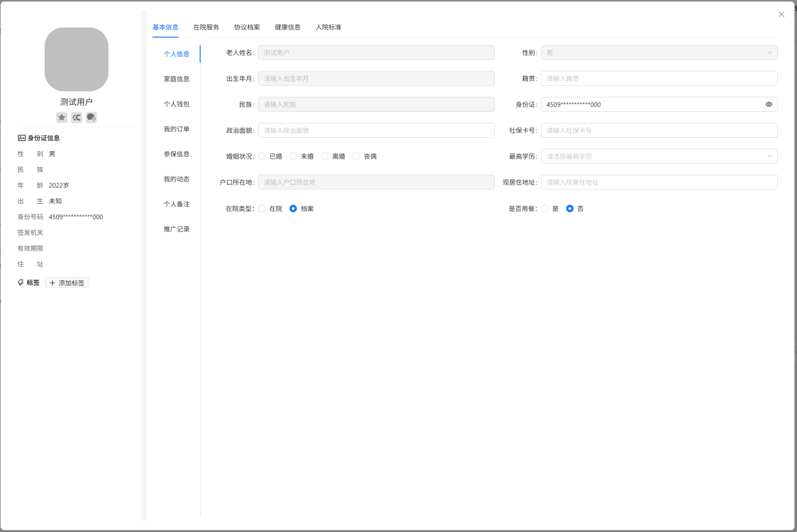Close the dialog with the X icon
The width and height of the screenshot is (797, 532).
(x=781, y=14)
